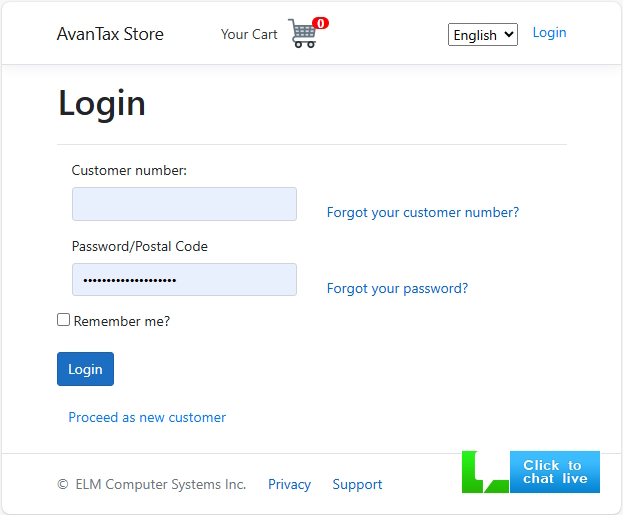Click the 'Customer number:' field label

(x=129, y=171)
